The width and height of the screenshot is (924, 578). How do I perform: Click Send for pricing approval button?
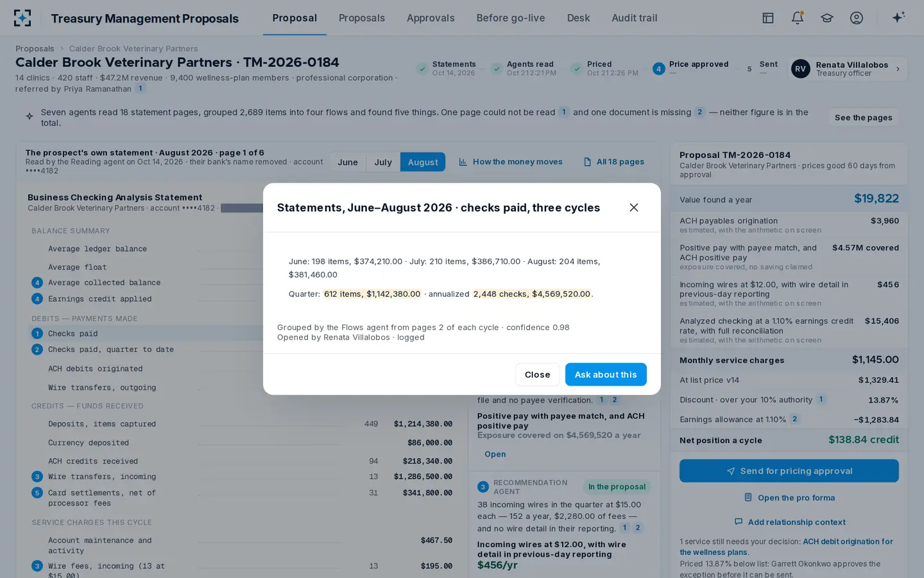789,471
